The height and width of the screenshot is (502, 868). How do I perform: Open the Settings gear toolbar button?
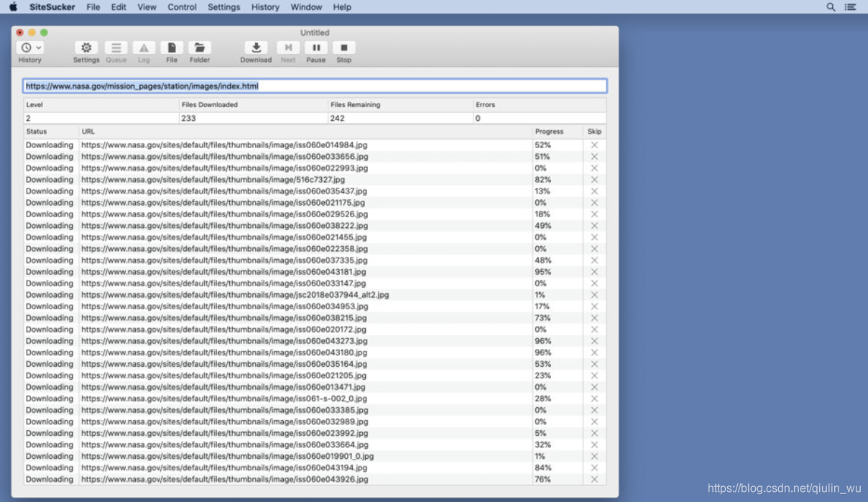(86, 47)
